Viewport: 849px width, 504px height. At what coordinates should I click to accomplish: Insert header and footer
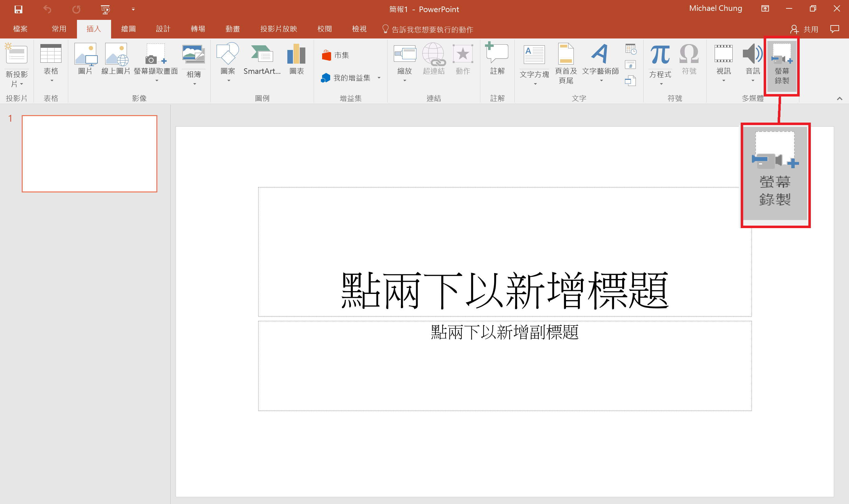565,65
